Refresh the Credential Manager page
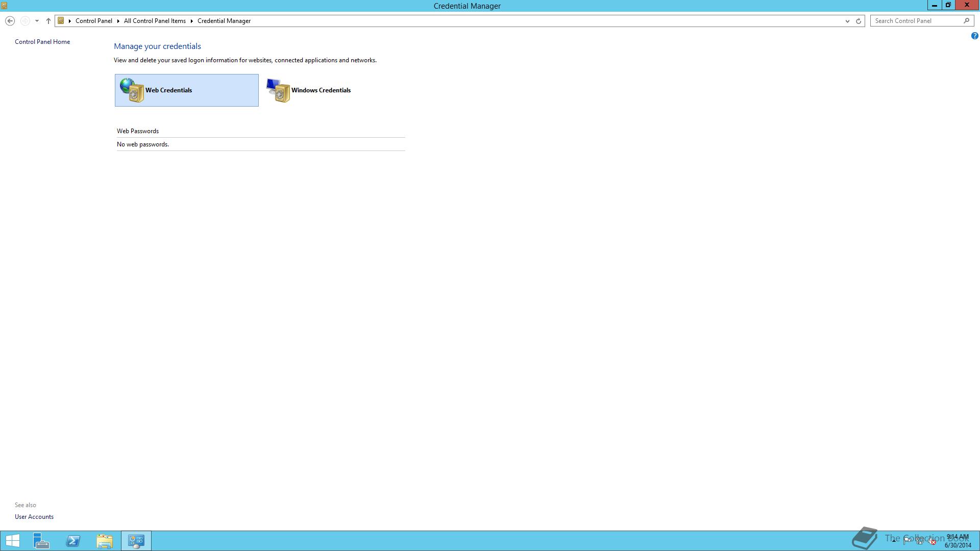 (859, 21)
